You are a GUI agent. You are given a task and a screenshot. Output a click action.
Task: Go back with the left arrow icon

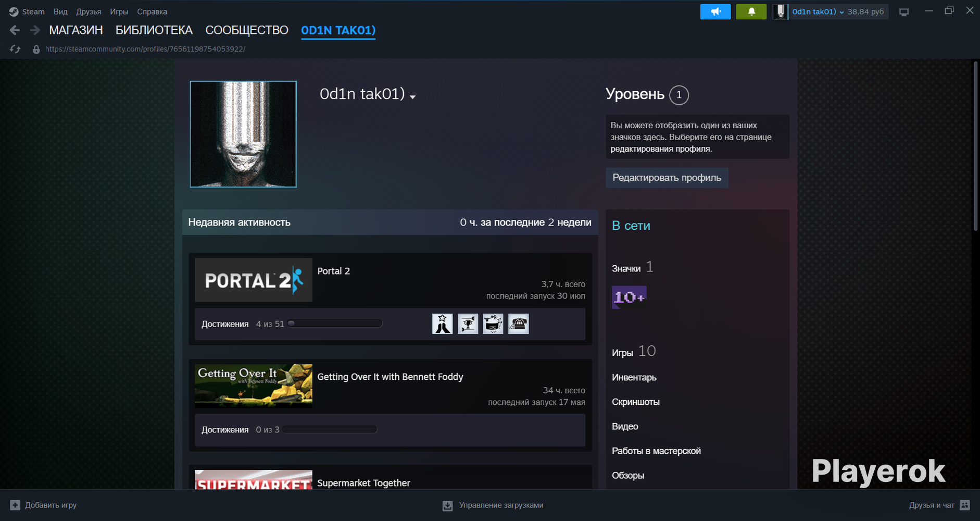coord(15,30)
